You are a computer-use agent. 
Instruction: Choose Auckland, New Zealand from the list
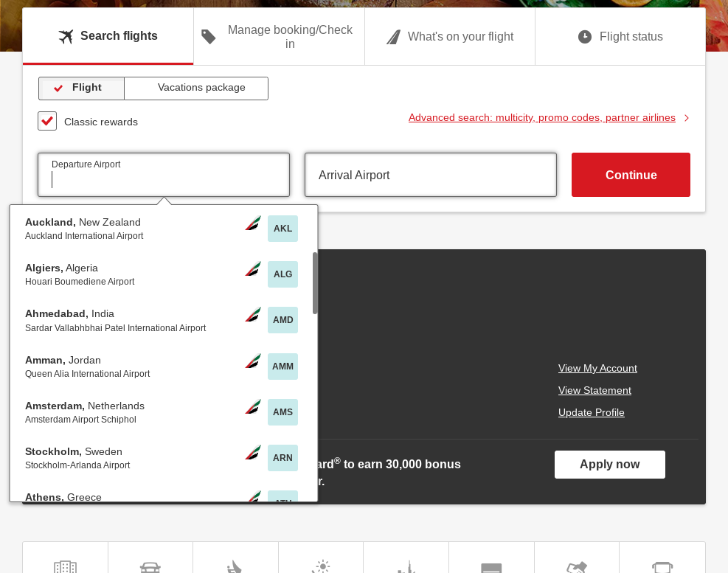[x=162, y=229]
